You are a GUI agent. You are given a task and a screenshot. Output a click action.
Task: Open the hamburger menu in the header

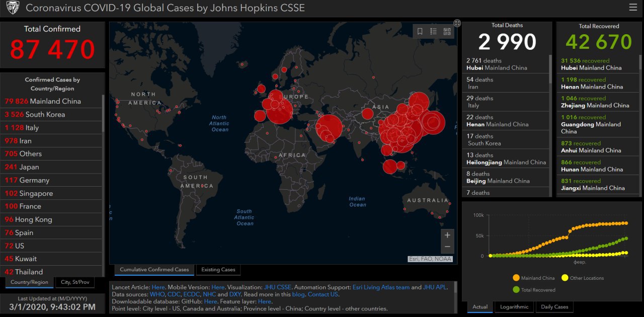coord(633,7)
